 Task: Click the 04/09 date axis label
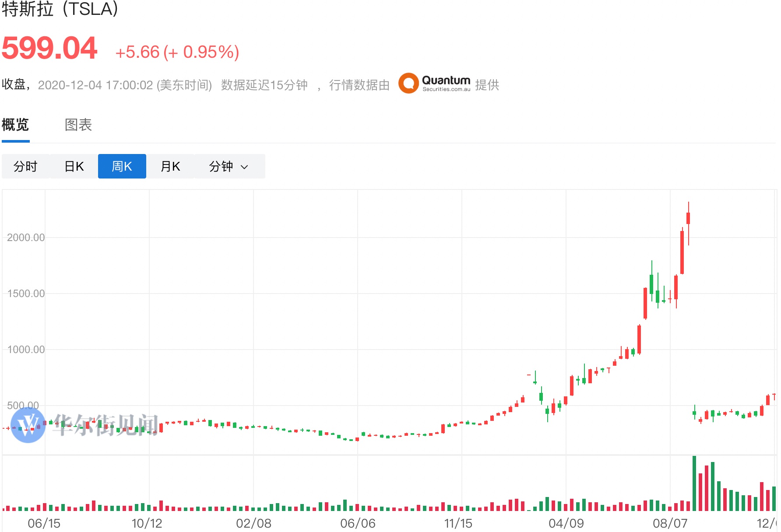point(566,523)
